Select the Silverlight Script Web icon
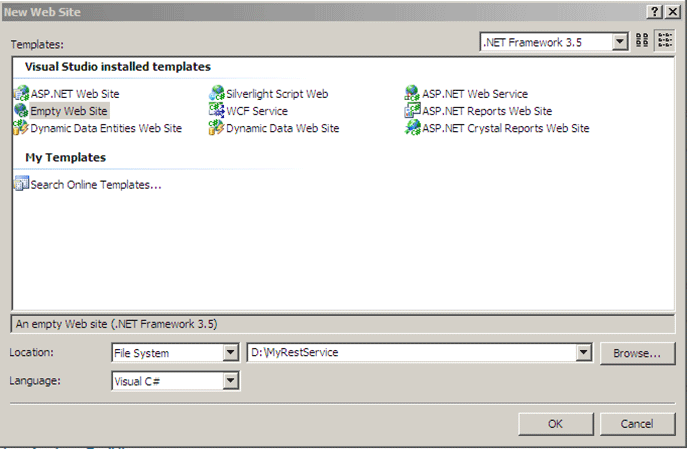This screenshot has width=687, height=449. [217, 94]
